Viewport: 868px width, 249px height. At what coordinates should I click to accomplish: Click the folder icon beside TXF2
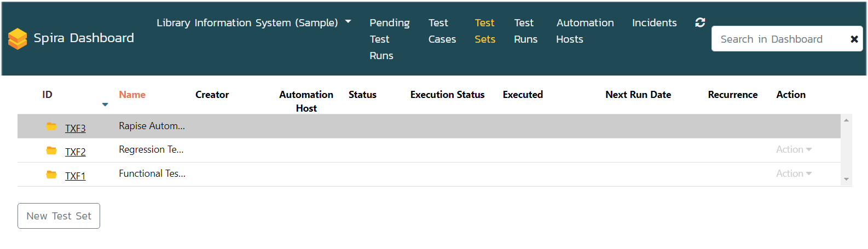click(x=51, y=150)
